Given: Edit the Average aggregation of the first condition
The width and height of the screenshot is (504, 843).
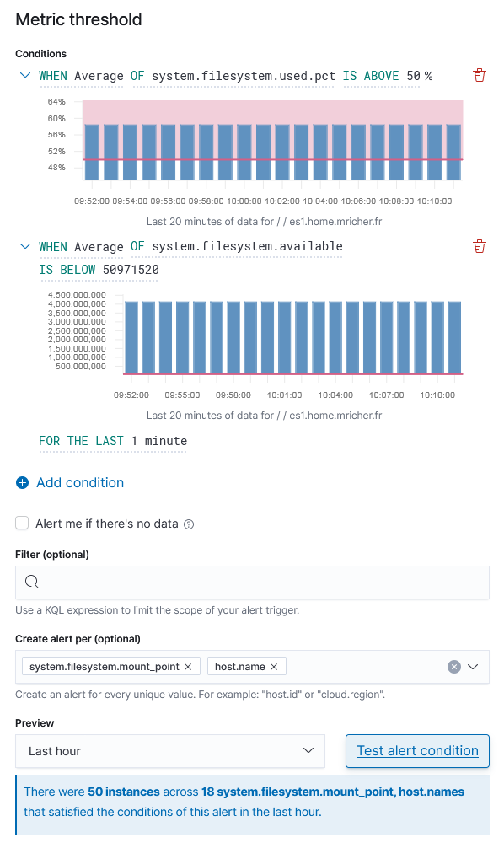Looking at the screenshot, I should (x=97, y=75).
